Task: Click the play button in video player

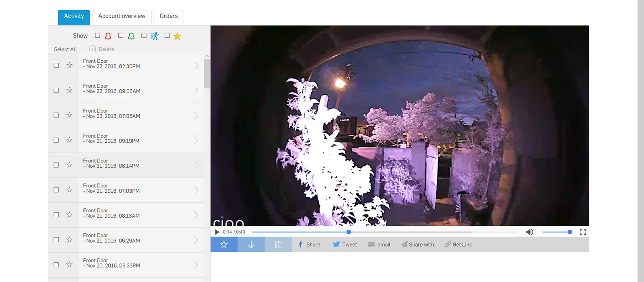Action: (x=217, y=232)
